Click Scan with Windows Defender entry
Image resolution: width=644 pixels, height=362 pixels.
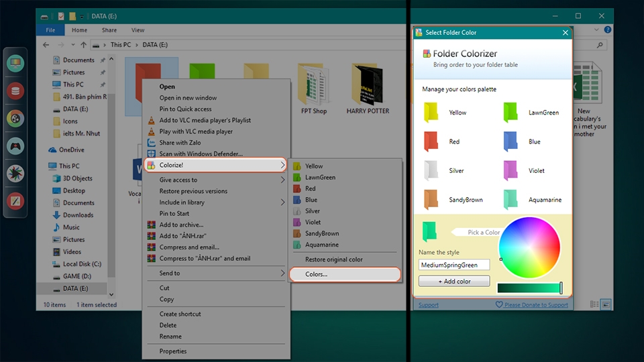pyautogui.click(x=215, y=154)
